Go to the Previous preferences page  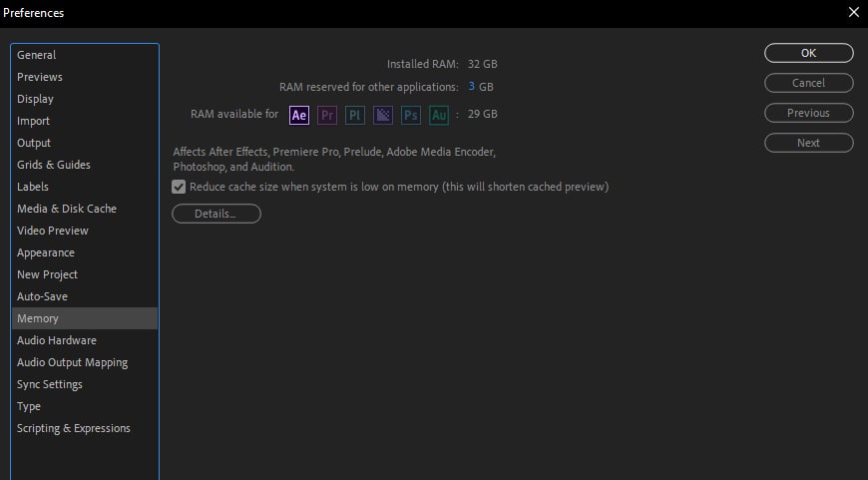pyautogui.click(x=809, y=113)
